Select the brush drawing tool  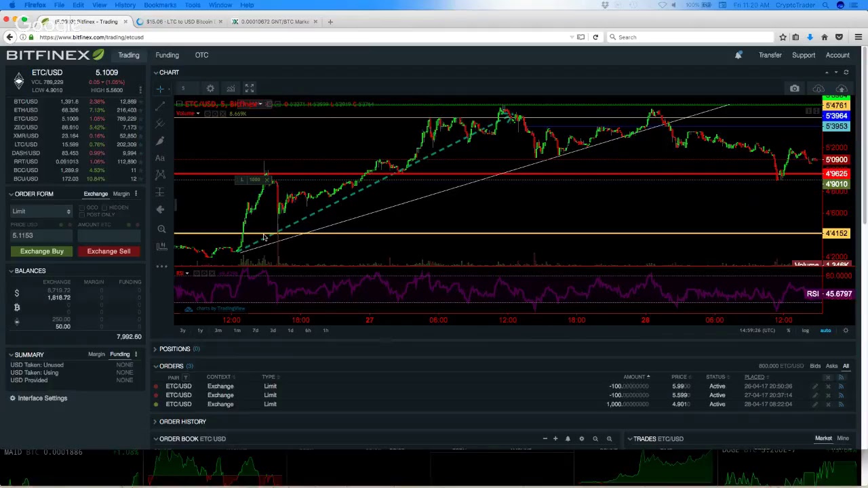pyautogui.click(x=161, y=140)
